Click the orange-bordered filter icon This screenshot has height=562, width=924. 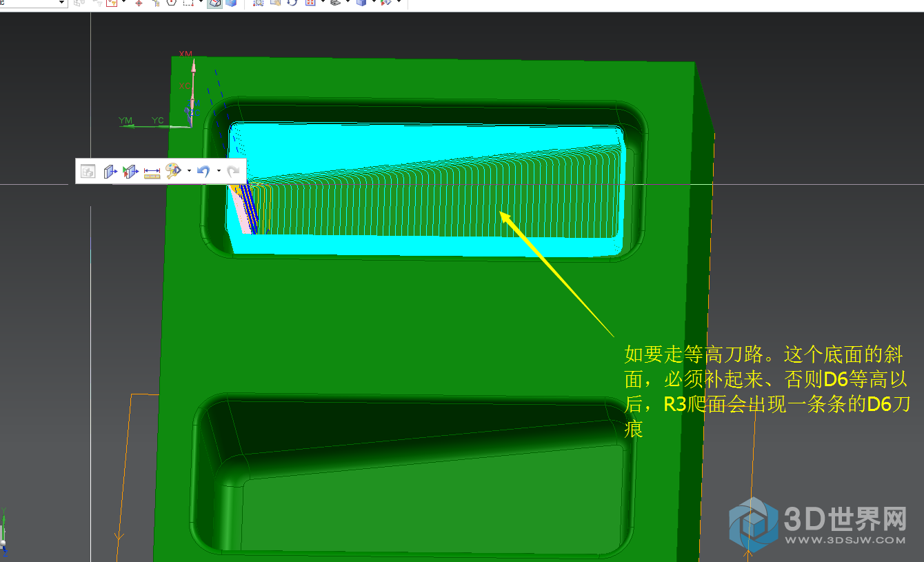pos(111,3)
